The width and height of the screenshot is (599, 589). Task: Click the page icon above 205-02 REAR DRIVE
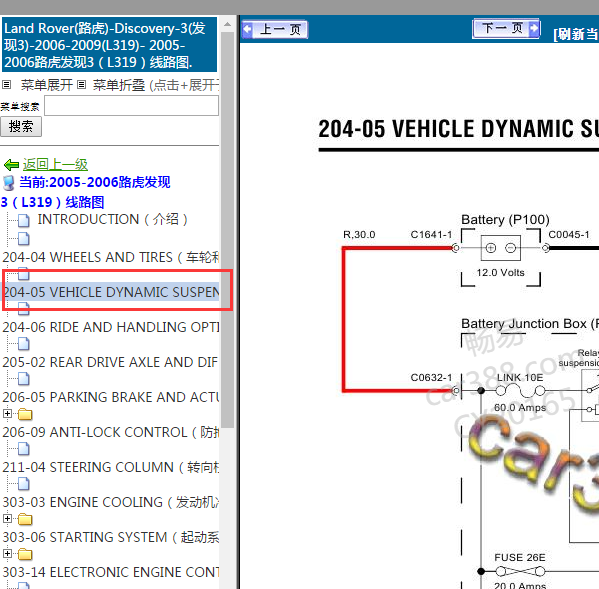coord(24,344)
